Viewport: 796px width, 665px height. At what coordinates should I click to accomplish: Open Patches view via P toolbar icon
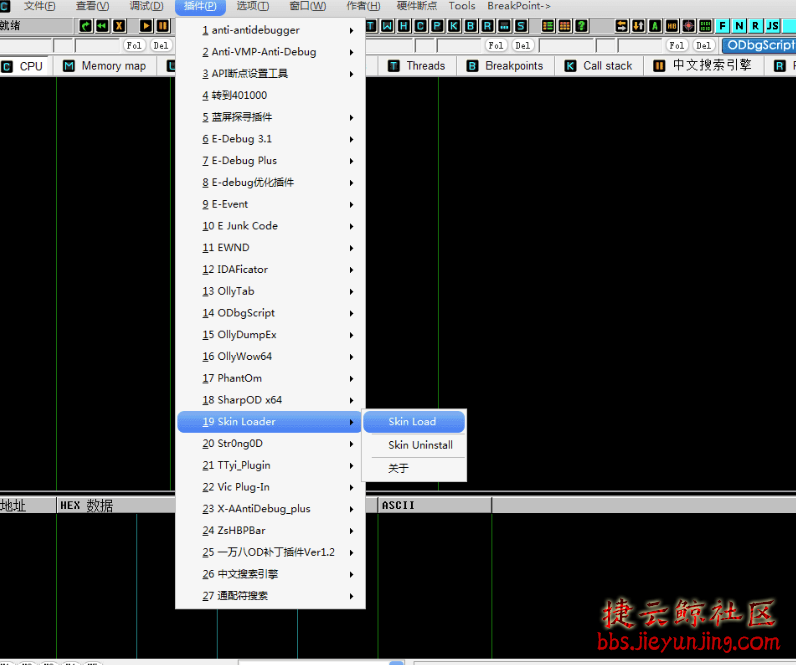[x=437, y=26]
